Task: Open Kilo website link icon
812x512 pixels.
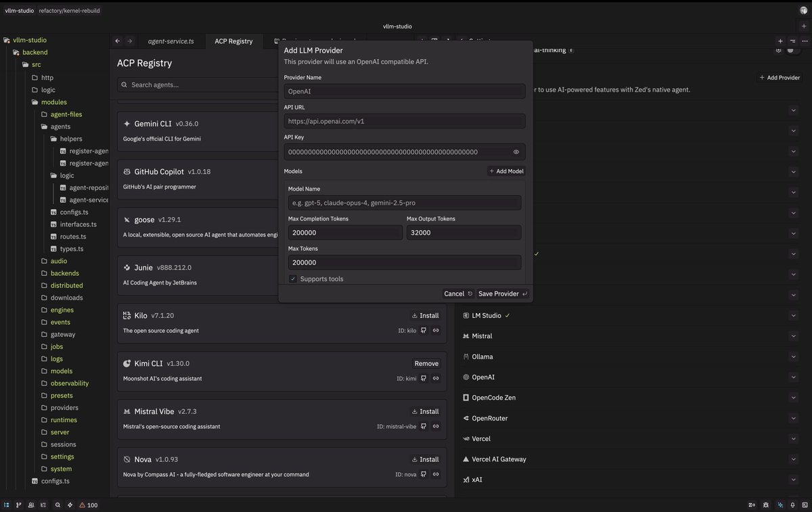Action: pyautogui.click(x=436, y=331)
